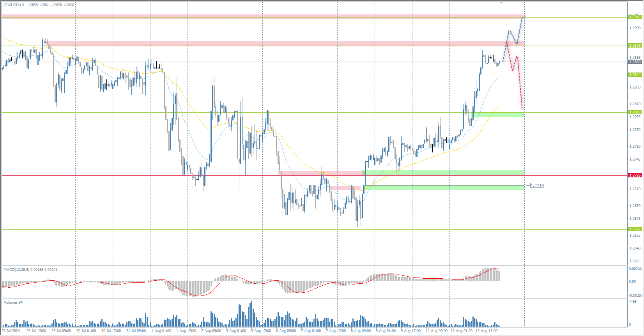The height and width of the screenshot is (336, 644).
Task: Click the 1.2800 green price level tag
Action: point(635,112)
